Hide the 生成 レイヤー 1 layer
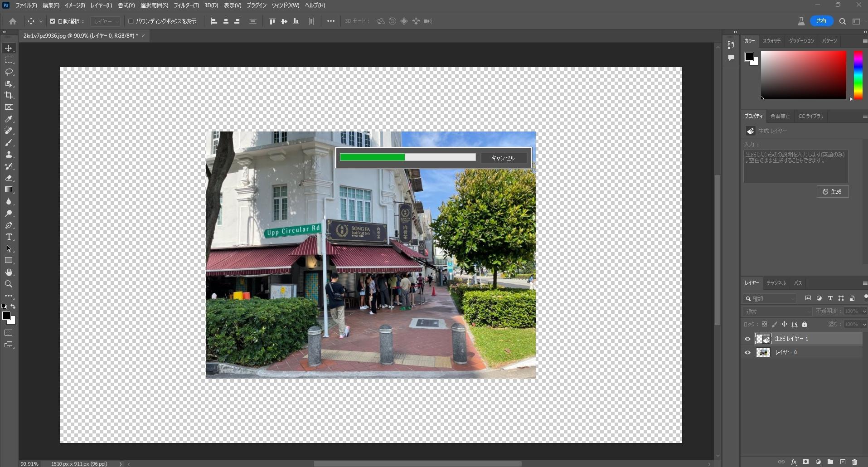Image resolution: width=868 pixels, height=467 pixels. pyautogui.click(x=747, y=339)
